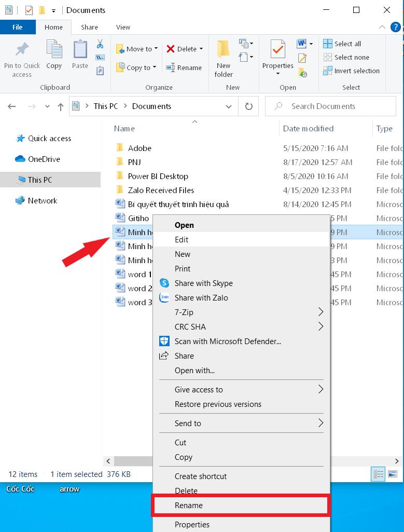Click the Paste shortcut icon
Screen dimensions: 404x532
click(100, 71)
